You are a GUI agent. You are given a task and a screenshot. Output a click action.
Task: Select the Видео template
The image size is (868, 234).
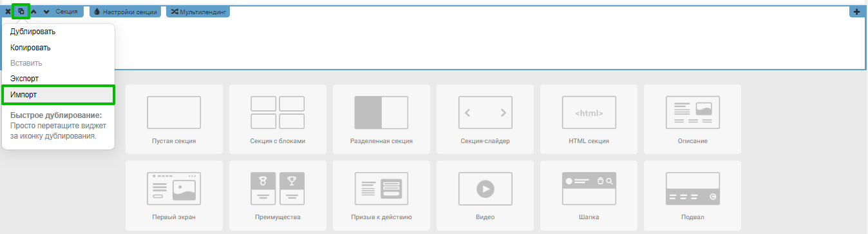[485, 195]
